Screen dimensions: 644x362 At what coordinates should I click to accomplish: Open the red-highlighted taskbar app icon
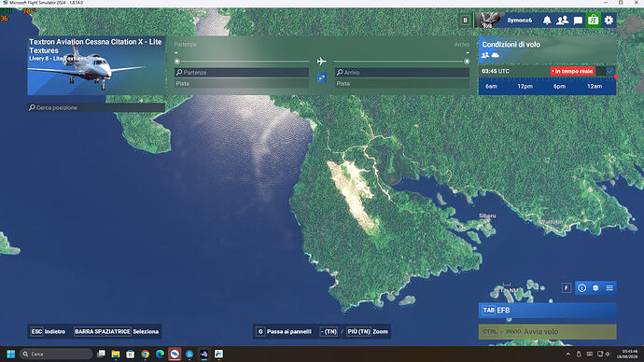175,354
